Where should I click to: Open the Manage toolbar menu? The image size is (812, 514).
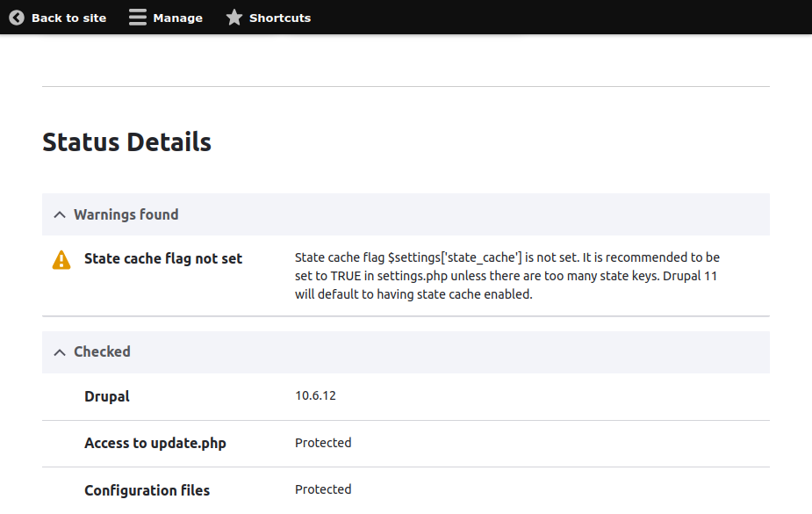tap(166, 18)
